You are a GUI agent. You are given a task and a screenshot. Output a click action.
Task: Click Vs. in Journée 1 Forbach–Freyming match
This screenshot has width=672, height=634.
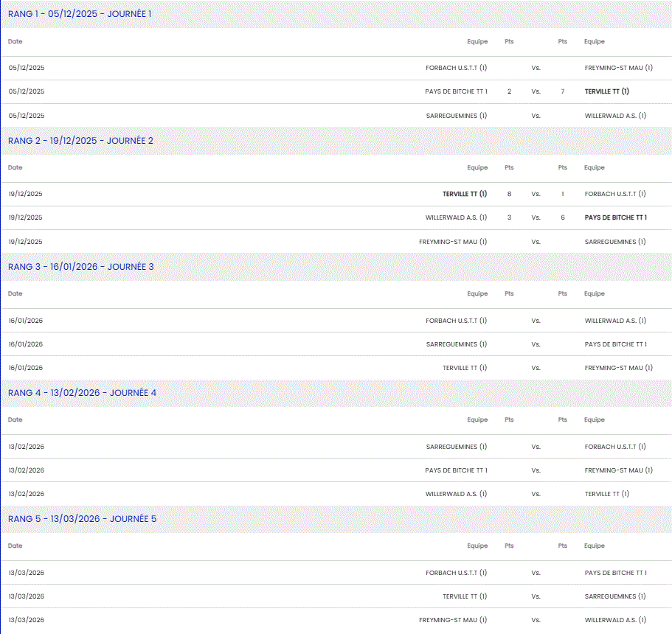(x=536, y=68)
